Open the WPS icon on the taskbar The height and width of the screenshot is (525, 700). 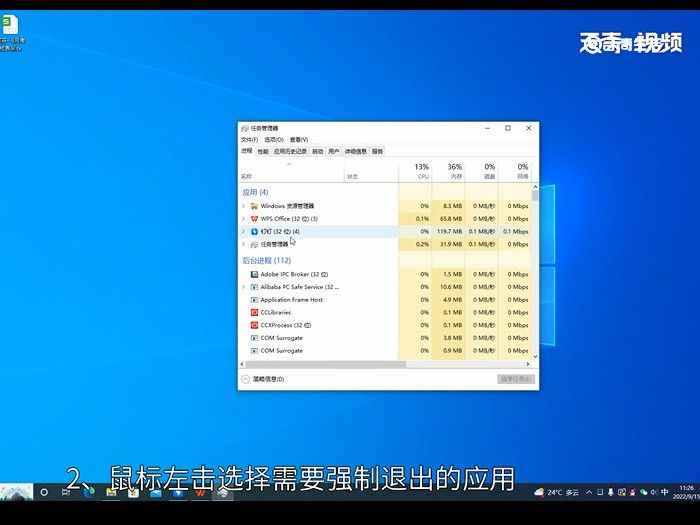click(x=200, y=492)
